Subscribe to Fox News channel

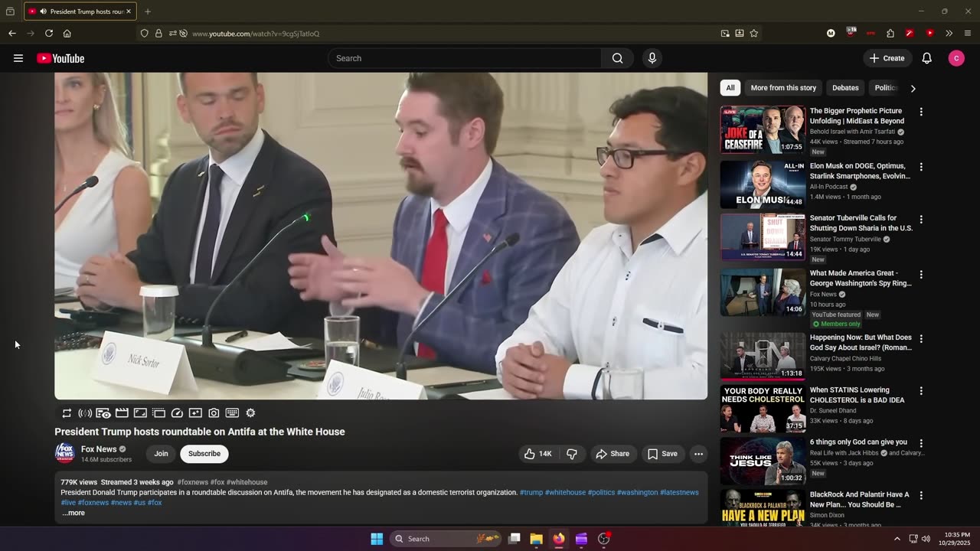[204, 454]
